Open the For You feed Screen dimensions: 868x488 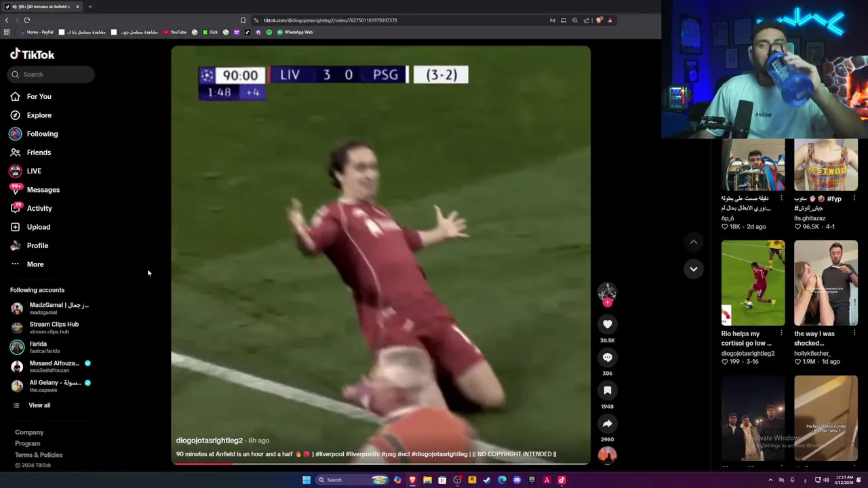pos(31,96)
